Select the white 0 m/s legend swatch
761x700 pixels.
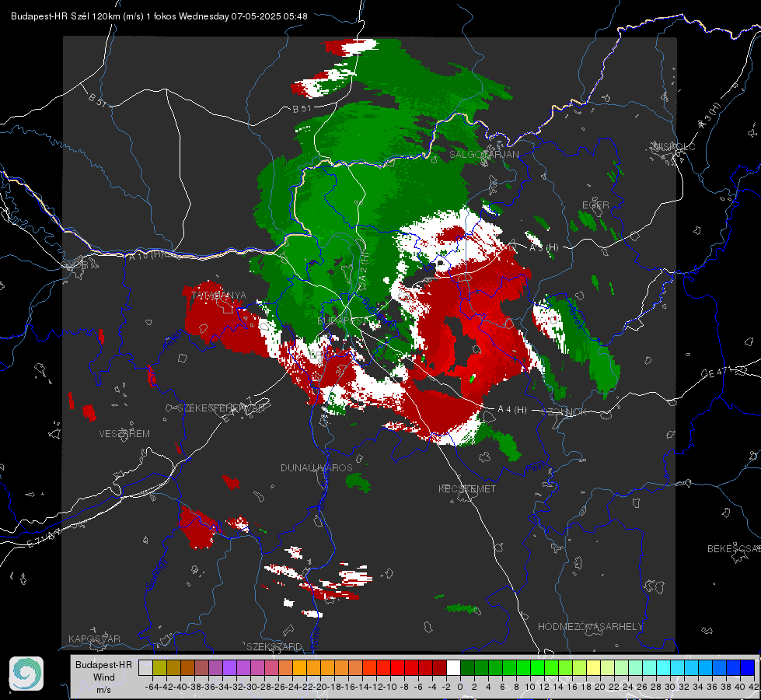[453, 668]
